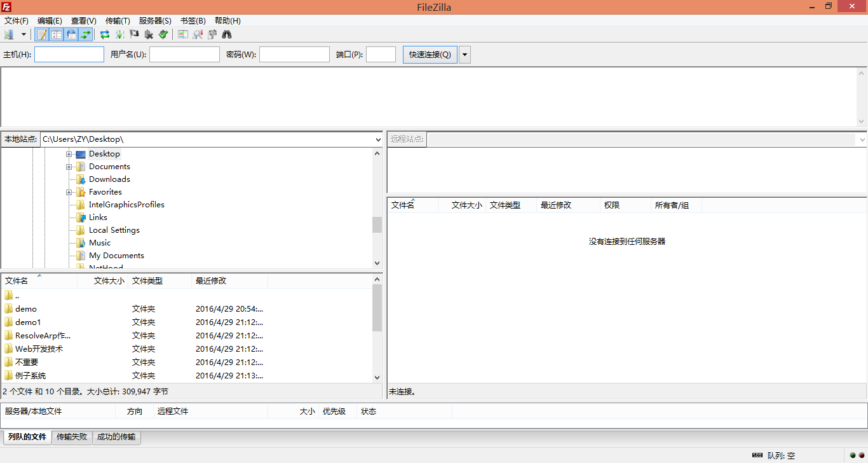This screenshot has height=463, width=868.
Task: Switch to the 列队的文件 tab
Action: click(x=27, y=437)
